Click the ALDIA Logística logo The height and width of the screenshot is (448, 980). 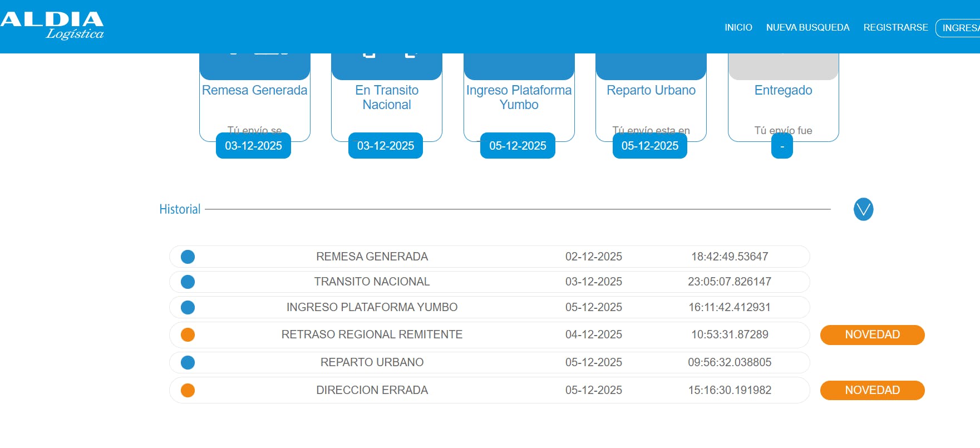(52, 26)
